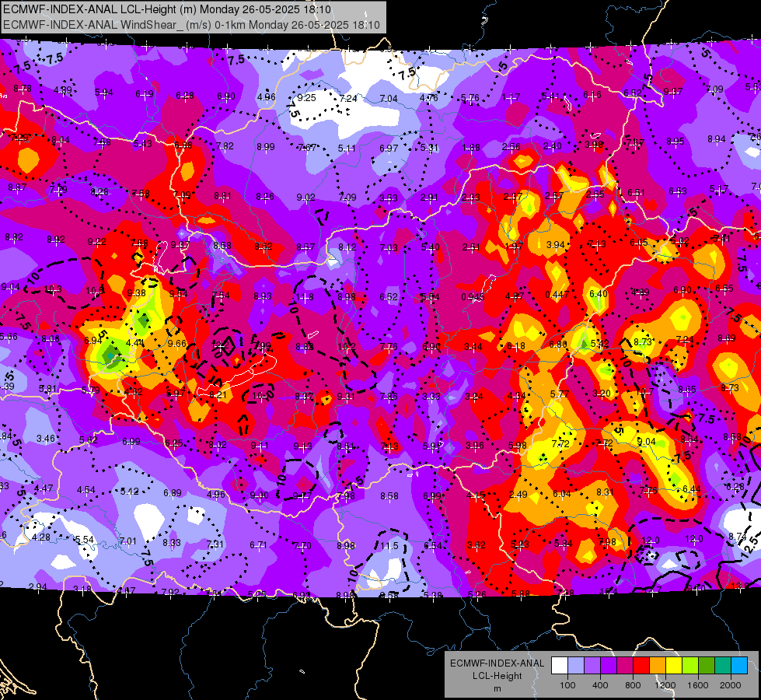This screenshot has height=700, width=761.
Task: Click the grid value "3.44"
Action: pos(473,346)
